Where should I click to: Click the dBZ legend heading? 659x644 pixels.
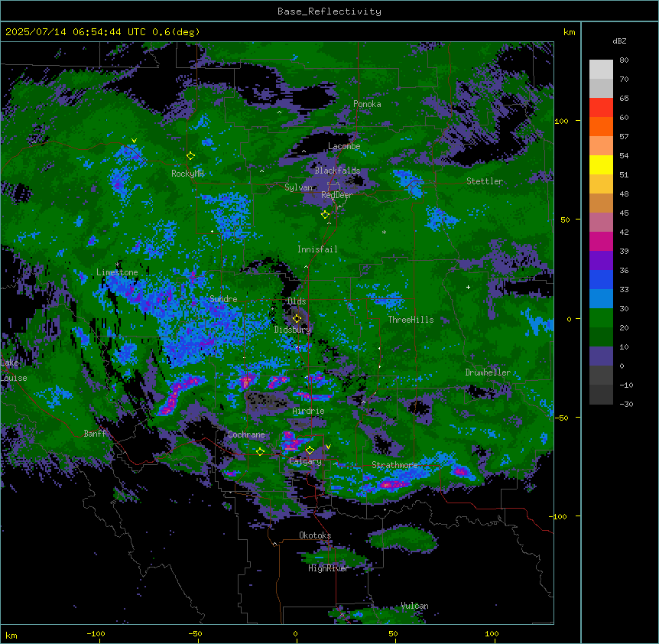pyautogui.click(x=619, y=41)
